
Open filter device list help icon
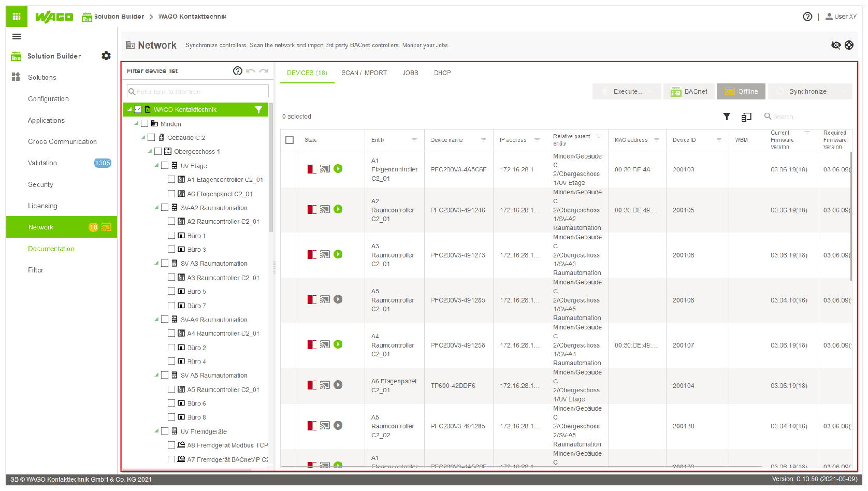point(238,71)
